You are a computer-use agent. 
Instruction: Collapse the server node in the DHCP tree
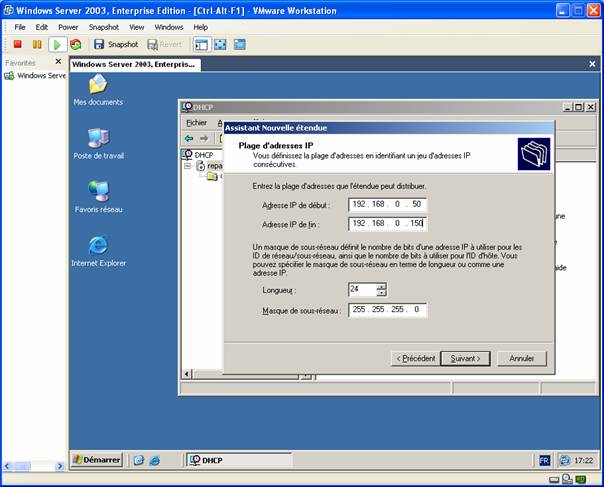pos(187,166)
